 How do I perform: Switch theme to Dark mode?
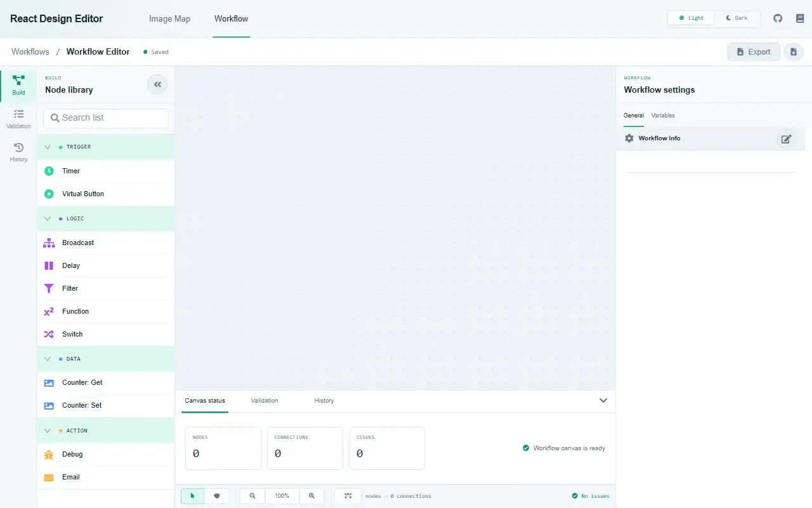tap(737, 18)
